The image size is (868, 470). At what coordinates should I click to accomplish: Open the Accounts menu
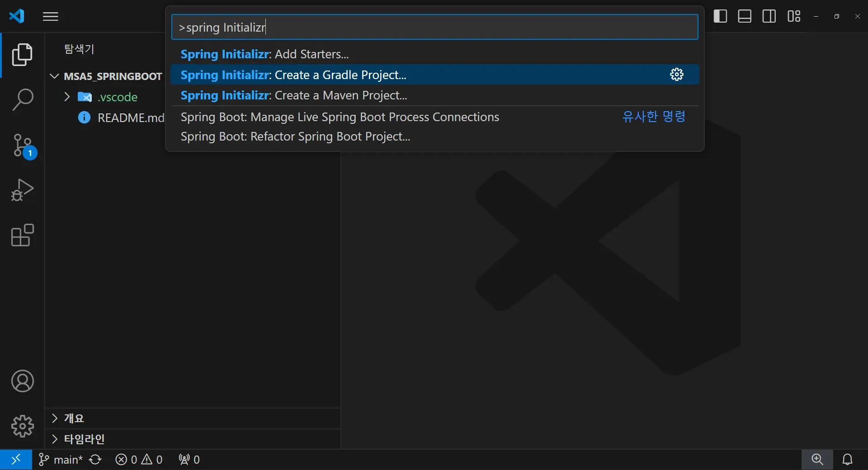click(x=22, y=381)
